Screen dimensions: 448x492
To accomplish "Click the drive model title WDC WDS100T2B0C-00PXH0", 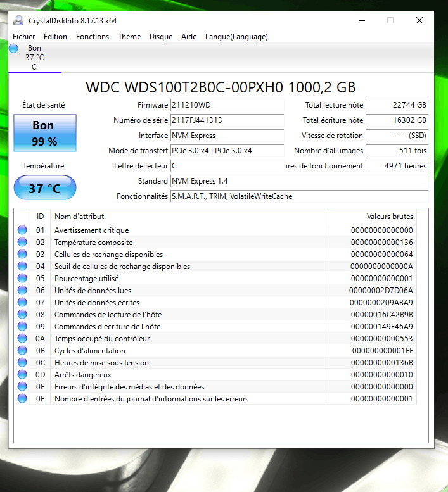I will pyautogui.click(x=184, y=87).
